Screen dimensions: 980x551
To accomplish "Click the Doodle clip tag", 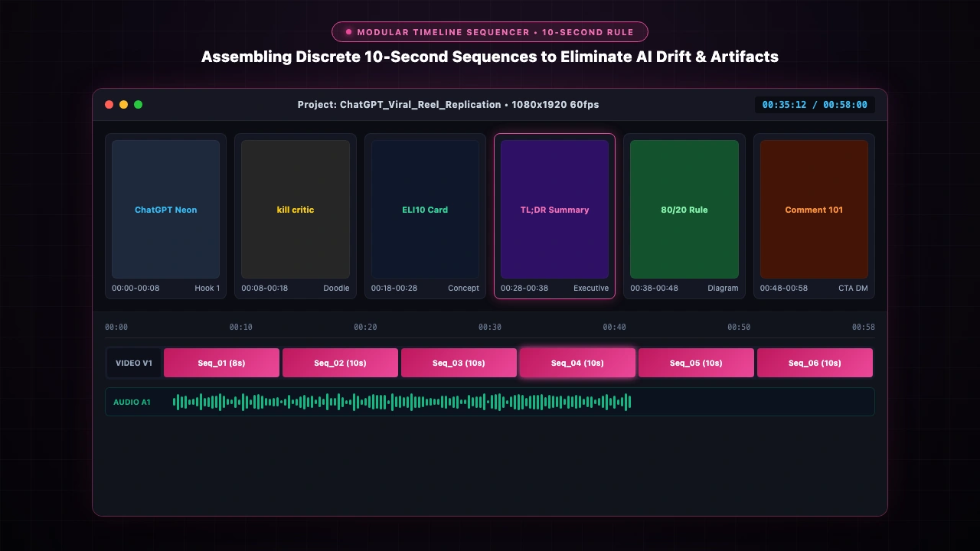I will pyautogui.click(x=336, y=289).
